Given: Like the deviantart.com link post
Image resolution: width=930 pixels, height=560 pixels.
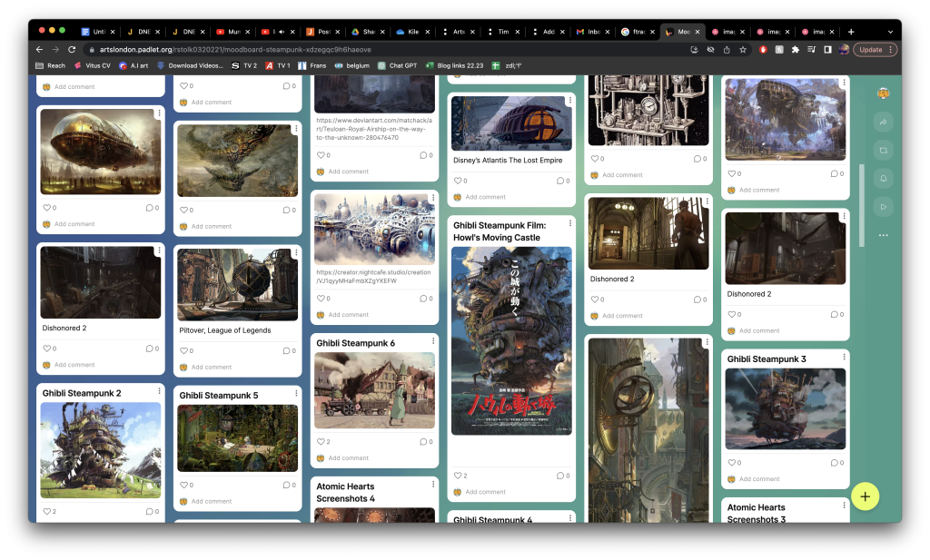Looking at the screenshot, I should [x=321, y=155].
